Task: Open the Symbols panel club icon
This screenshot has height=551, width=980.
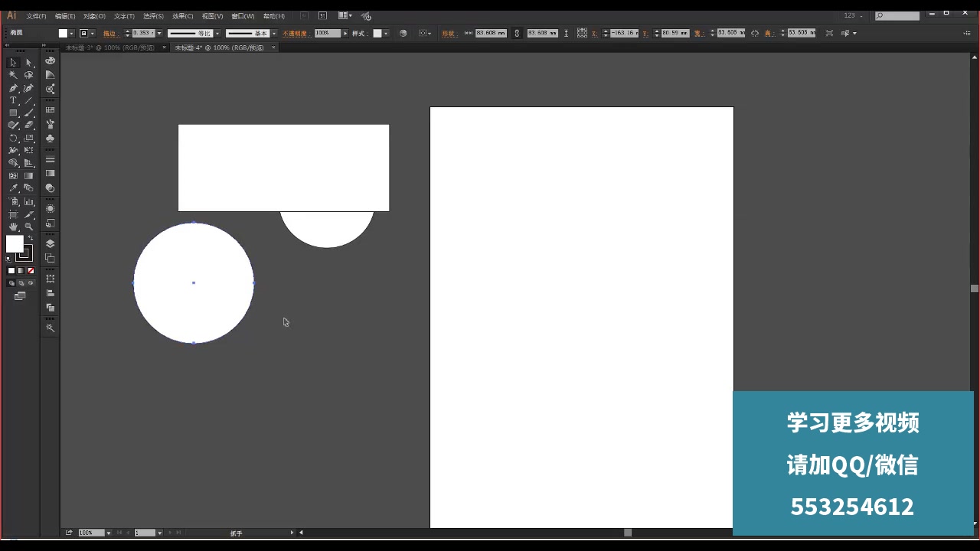Action: tap(50, 138)
